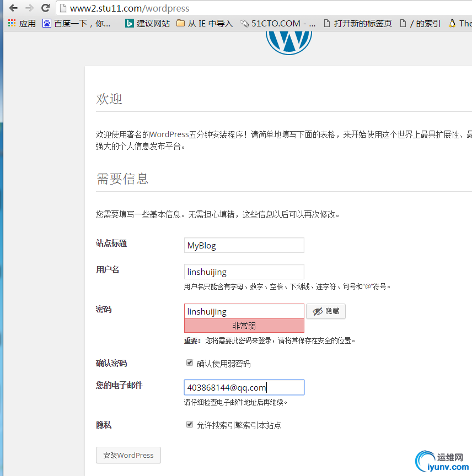Click the 密码 label
The image size is (472, 476).
[104, 309]
